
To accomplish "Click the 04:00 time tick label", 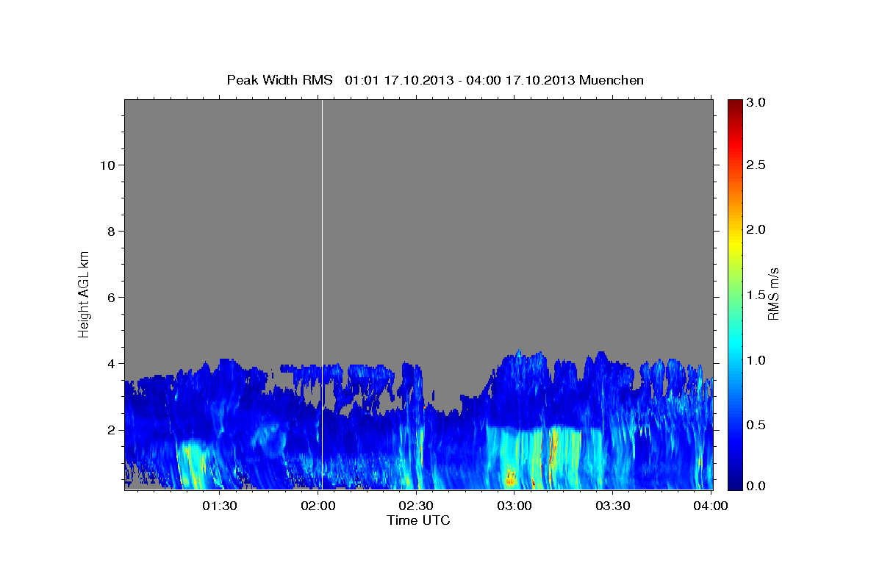I will coord(710,506).
